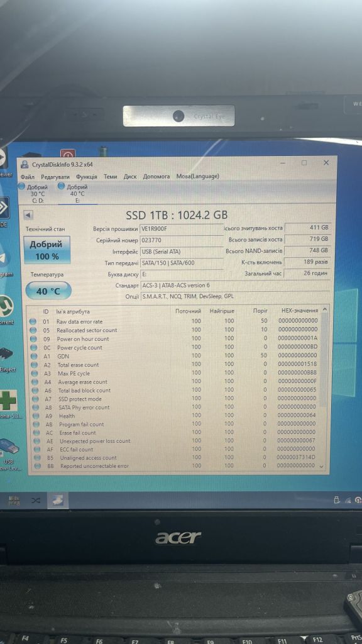
Task: Click the status circle for Total bad block count
Action: click(x=35, y=391)
